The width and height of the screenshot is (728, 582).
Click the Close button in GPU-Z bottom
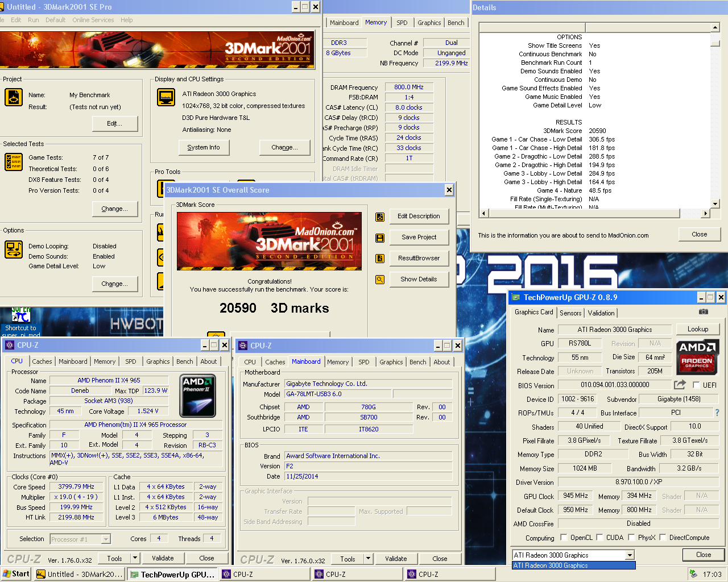(x=704, y=555)
